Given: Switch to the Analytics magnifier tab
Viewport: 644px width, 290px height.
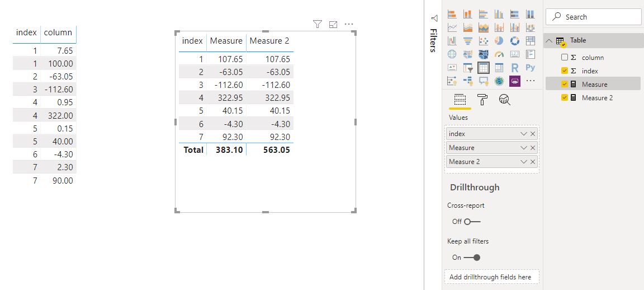Looking at the screenshot, I should pos(504,100).
